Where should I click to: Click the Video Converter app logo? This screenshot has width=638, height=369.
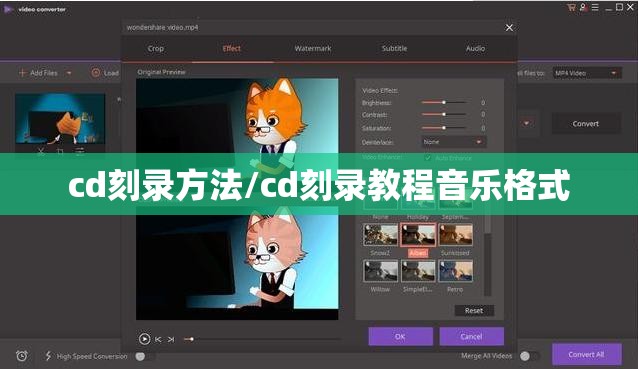(x=8, y=9)
